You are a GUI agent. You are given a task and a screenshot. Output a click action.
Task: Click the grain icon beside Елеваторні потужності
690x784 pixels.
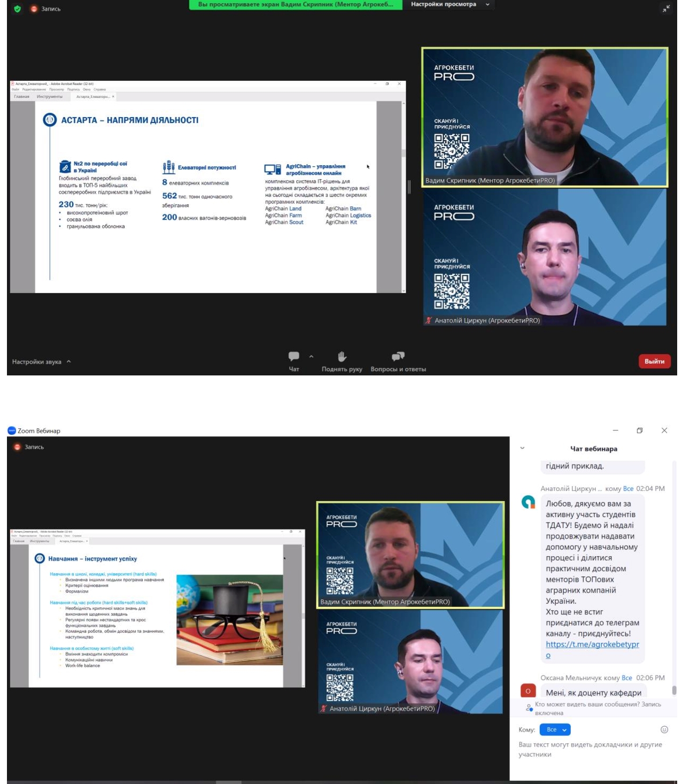tap(168, 166)
